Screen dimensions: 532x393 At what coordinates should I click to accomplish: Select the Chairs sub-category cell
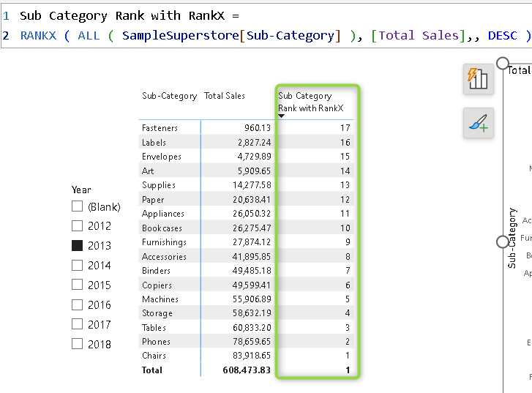click(154, 356)
